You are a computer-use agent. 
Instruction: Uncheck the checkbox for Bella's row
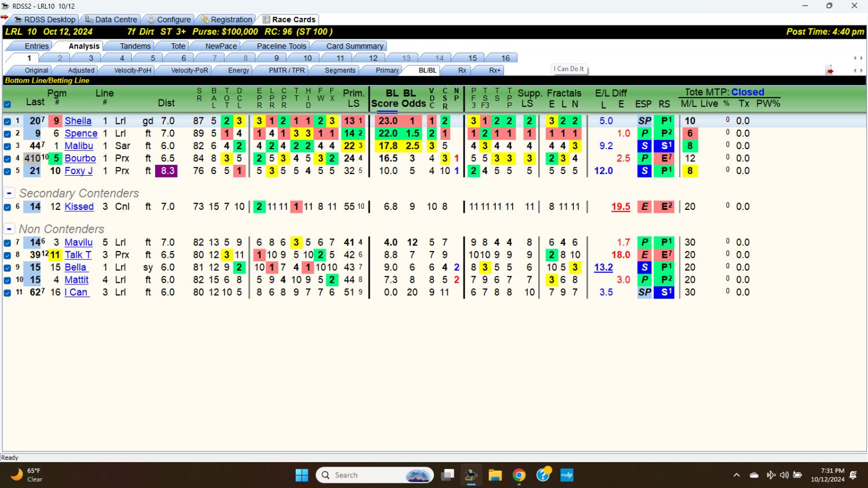click(x=8, y=268)
